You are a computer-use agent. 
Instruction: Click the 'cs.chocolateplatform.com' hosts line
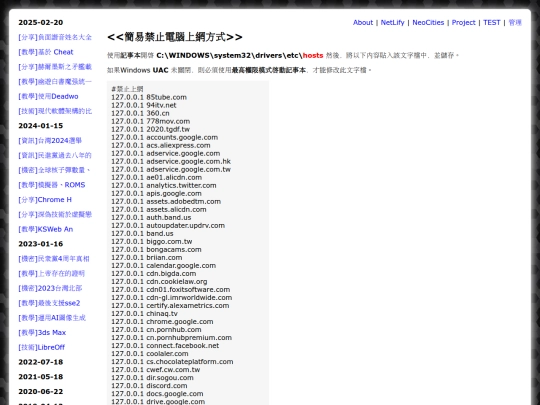pyautogui.click(x=172, y=362)
